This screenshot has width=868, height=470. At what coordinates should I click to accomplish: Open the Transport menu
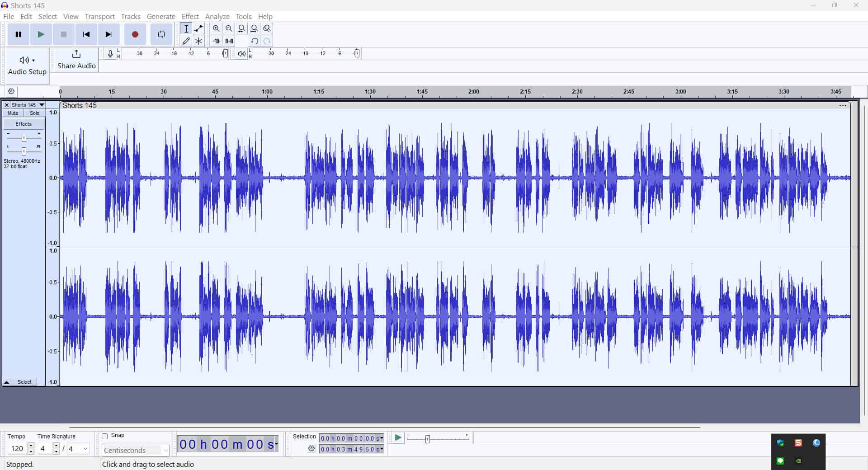tap(99, 16)
